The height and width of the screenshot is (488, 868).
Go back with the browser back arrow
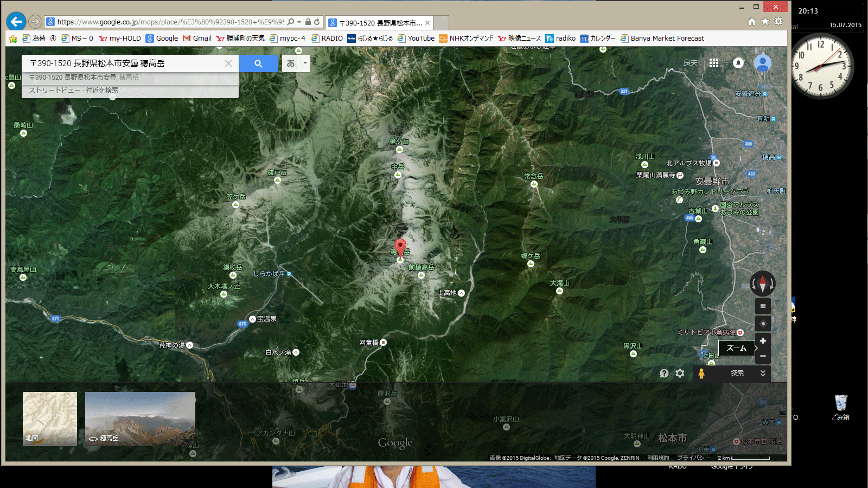(16, 22)
